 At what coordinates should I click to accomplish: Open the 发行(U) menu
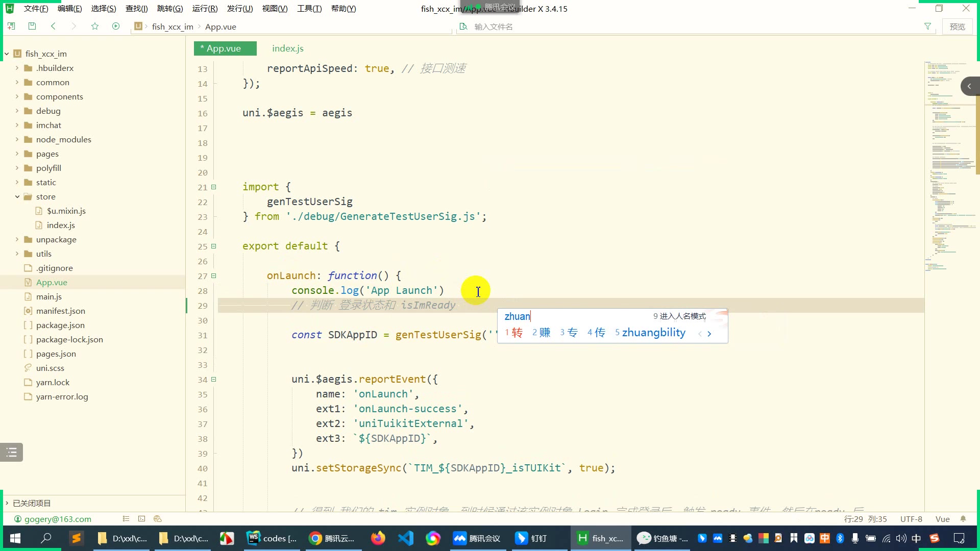click(240, 9)
